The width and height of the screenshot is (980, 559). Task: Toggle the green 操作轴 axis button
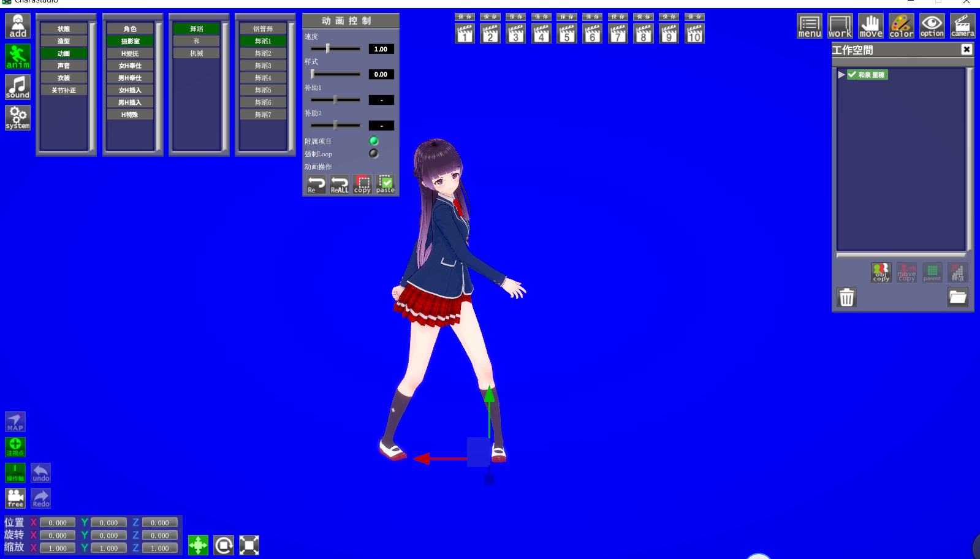(15, 473)
